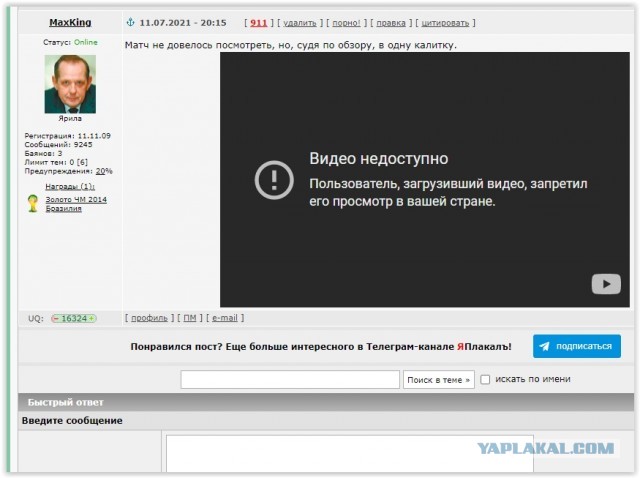Screen dimensions: 640x478
Task: Open the Награды (1) link
Action: pyautogui.click(x=70, y=187)
